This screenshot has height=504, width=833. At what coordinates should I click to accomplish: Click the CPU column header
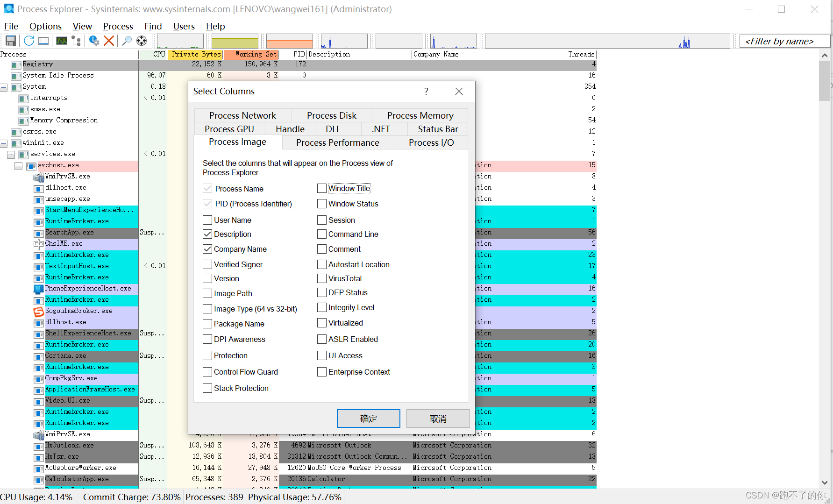[153, 54]
